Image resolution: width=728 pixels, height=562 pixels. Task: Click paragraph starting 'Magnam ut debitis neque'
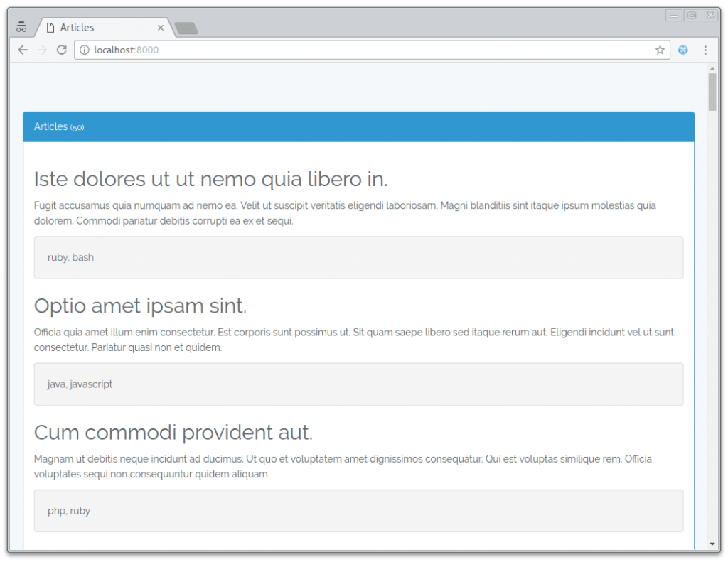(343, 466)
